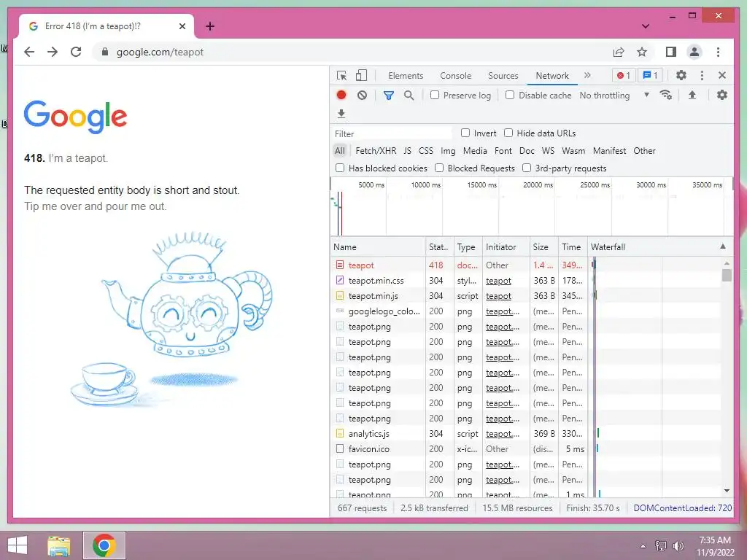Close the Error 418 tab
Screen dimensions: 747x560
182,26
